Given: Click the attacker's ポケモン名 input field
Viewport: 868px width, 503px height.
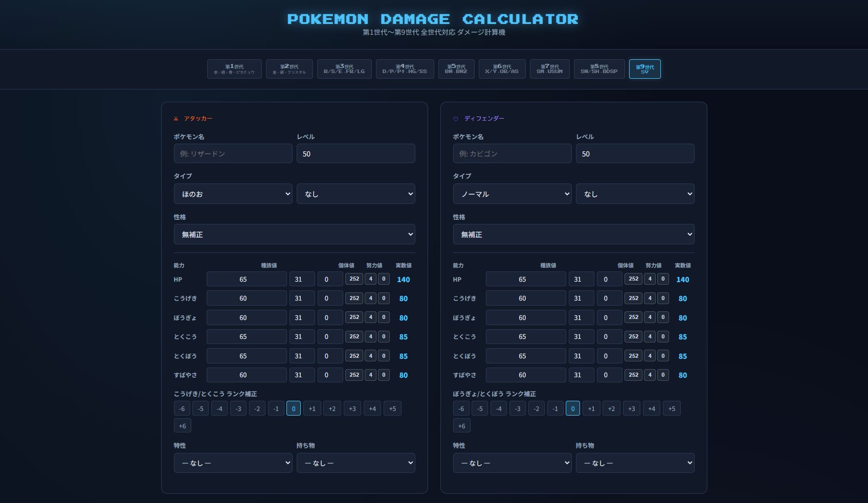Looking at the screenshot, I should [x=233, y=154].
